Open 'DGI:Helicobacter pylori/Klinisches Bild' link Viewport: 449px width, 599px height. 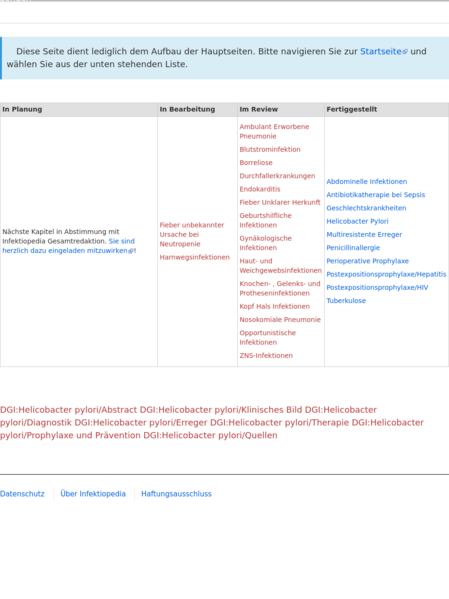coord(221,410)
